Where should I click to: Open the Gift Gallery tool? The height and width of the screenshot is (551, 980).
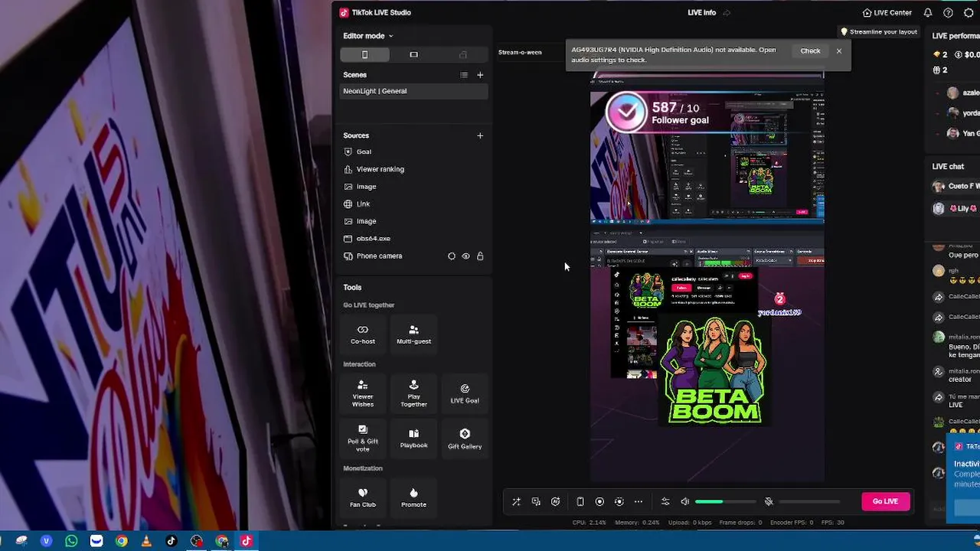pos(465,439)
